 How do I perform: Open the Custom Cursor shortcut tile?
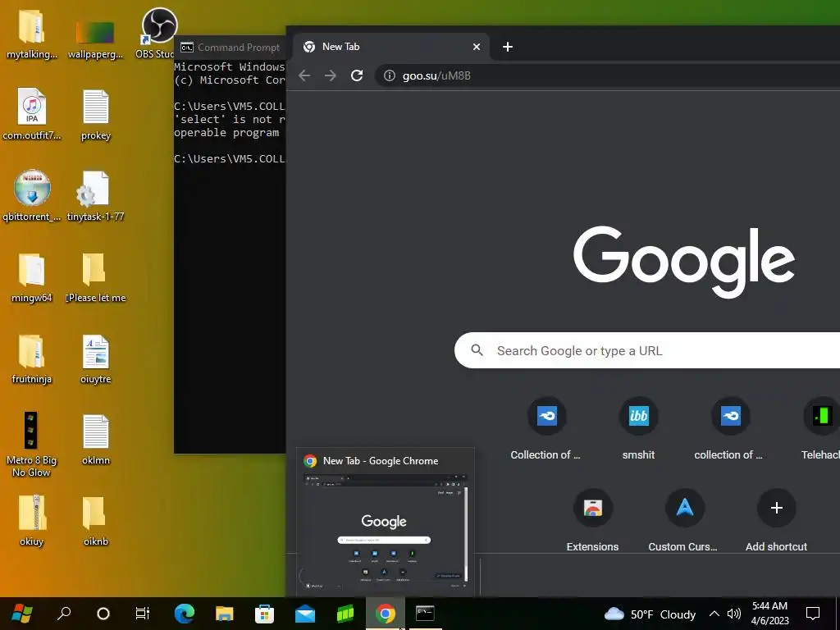coord(685,521)
